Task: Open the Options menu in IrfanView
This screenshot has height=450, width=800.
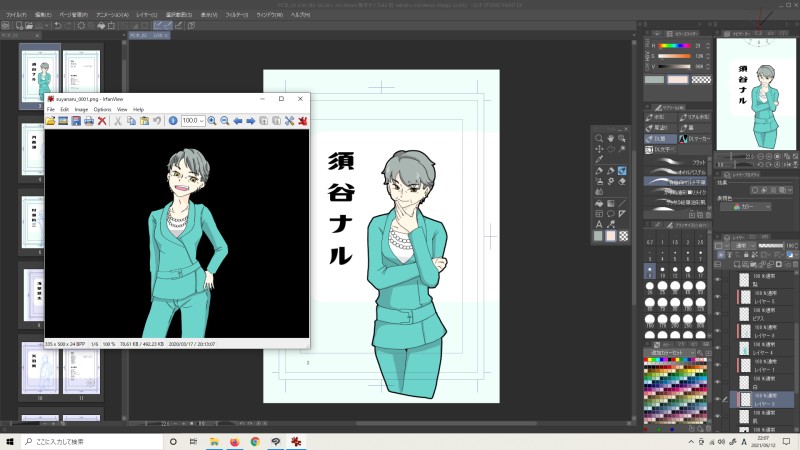Action: (102, 109)
